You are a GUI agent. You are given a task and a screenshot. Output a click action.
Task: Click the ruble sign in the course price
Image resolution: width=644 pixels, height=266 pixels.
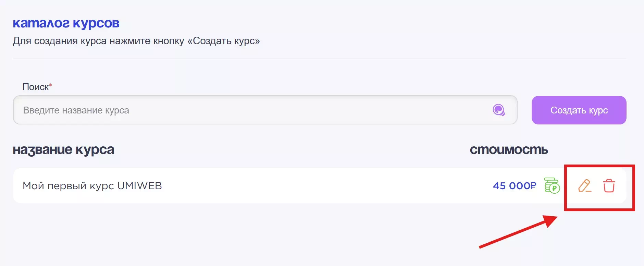[533, 186]
